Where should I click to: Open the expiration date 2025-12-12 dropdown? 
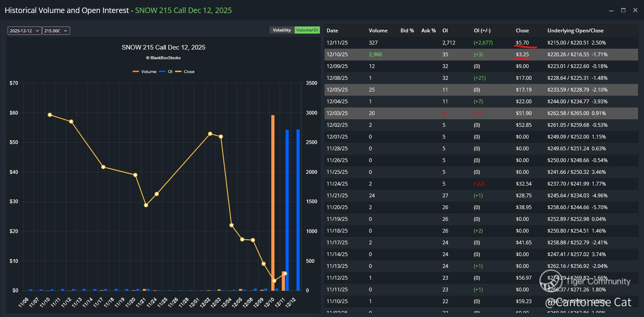pos(24,31)
